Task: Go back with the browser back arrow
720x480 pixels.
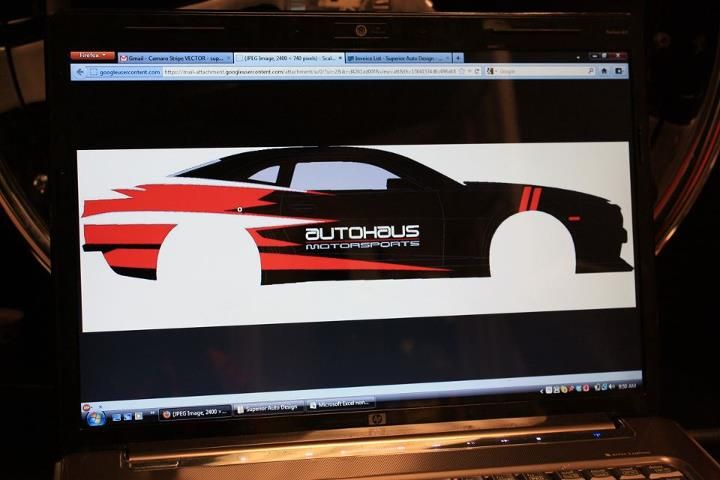Action: [x=80, y=72]
